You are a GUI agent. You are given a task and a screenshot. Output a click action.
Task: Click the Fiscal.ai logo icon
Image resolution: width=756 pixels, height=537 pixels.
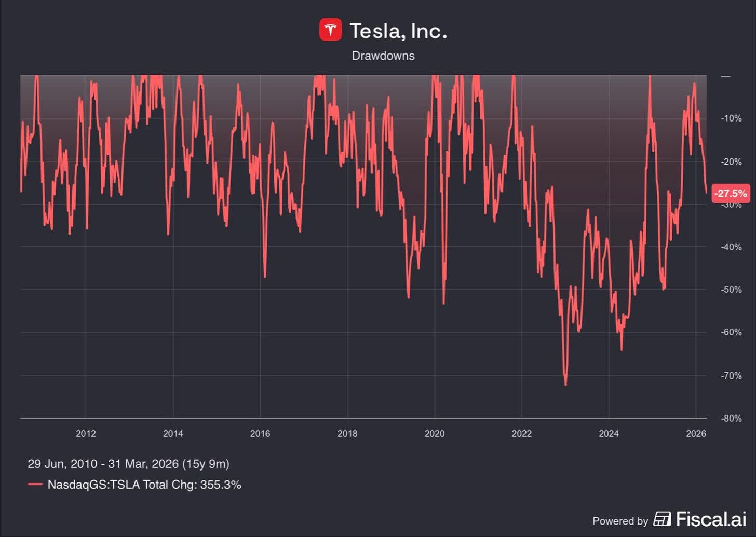(662, 519)
